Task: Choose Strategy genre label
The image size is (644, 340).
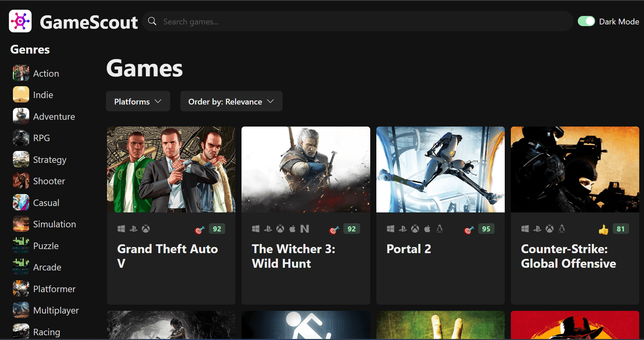Action: point(50,160)
